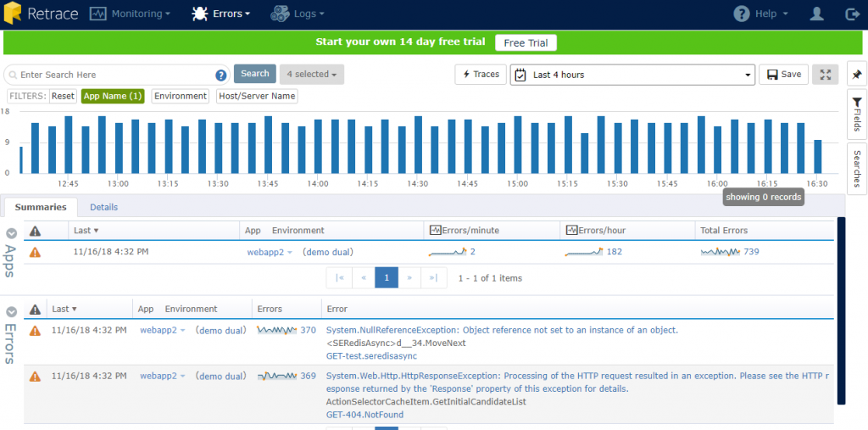Click the chart bar at 15:15
This screenshot has width=868, height=430.
tap(568, 145)
